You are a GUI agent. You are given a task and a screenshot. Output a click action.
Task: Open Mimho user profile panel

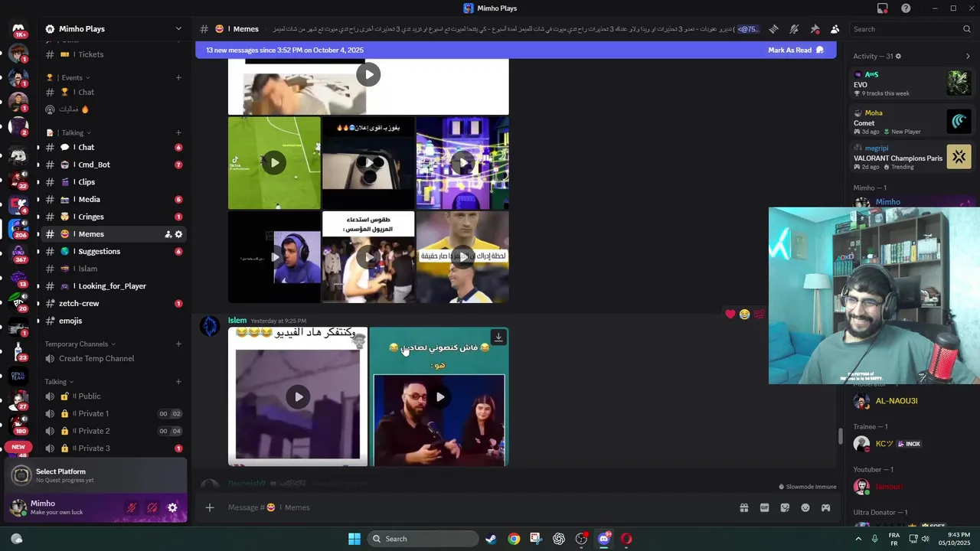click(63, 507)
